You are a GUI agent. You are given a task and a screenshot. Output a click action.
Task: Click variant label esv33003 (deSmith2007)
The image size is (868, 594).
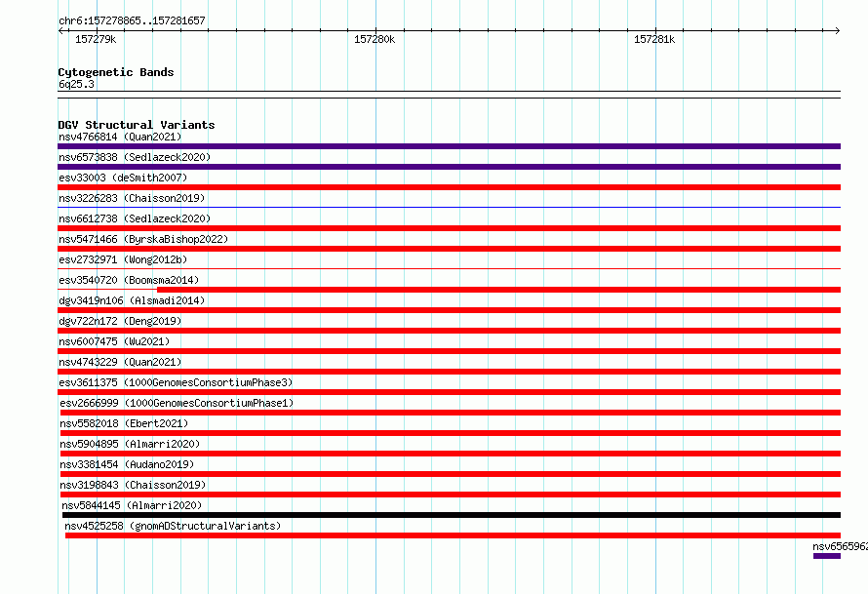pos(123,178)
